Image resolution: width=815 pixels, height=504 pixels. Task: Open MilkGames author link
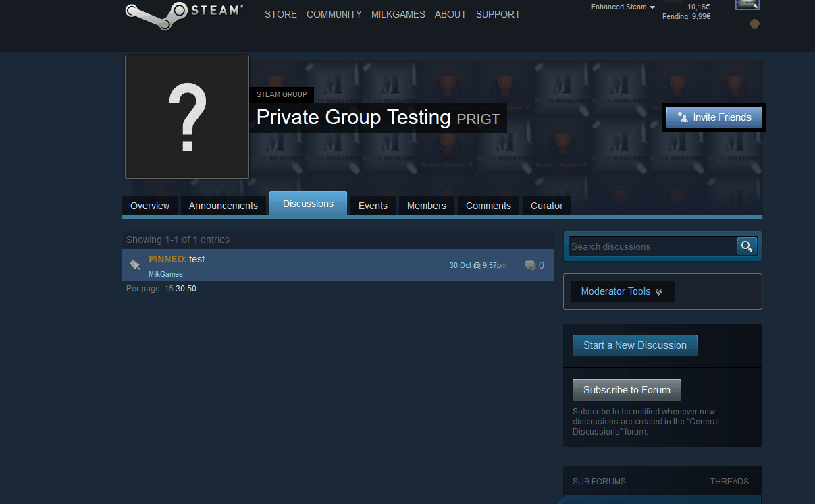click(165, 274)
